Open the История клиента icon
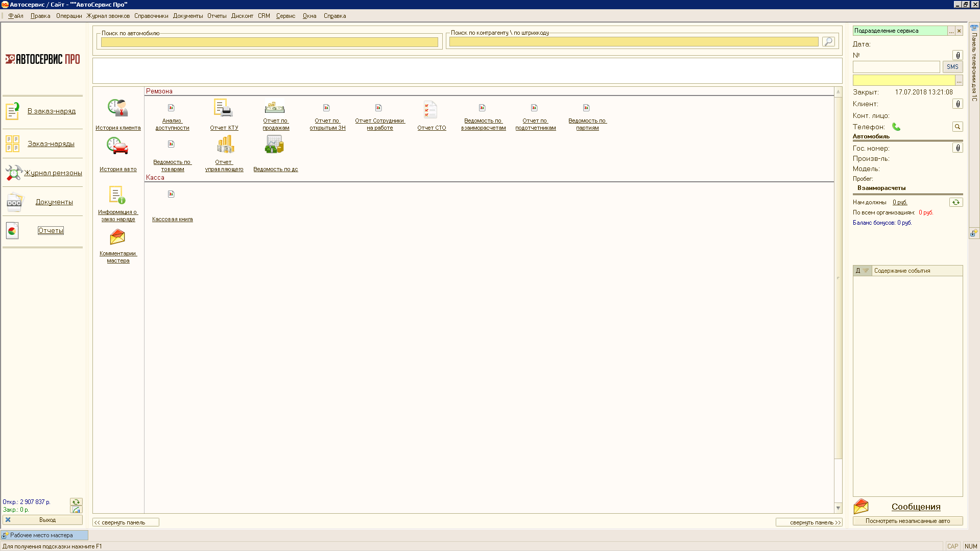 pyautogui.click(x=117, y=108)
